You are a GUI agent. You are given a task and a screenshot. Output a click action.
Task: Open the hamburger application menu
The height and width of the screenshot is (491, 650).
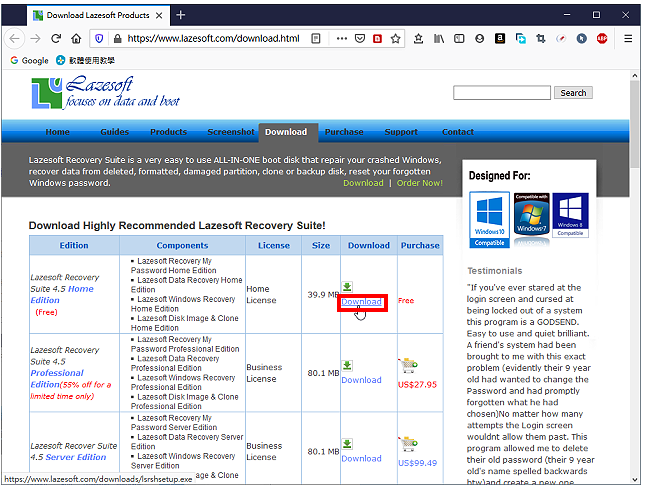(x=628, y=39)
